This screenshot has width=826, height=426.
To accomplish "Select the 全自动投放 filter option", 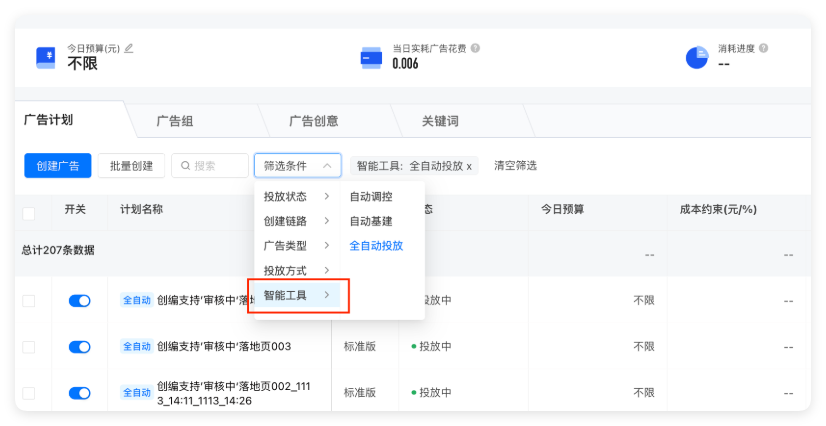I will (x=376, y=246).
